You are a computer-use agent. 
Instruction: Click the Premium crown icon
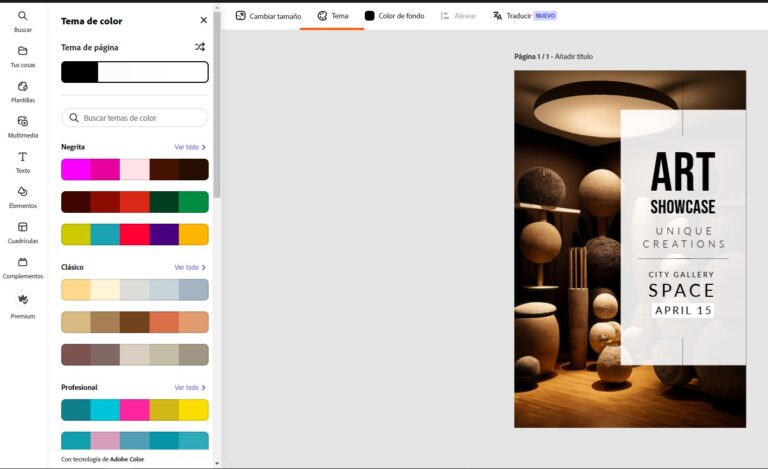(x=23, y=300)
